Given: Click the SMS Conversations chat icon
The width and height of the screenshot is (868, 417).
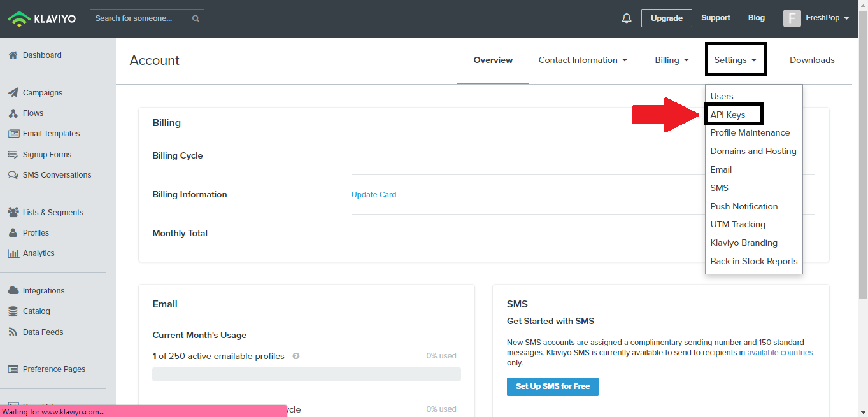Looking at the screenshot, I should 13,175.
